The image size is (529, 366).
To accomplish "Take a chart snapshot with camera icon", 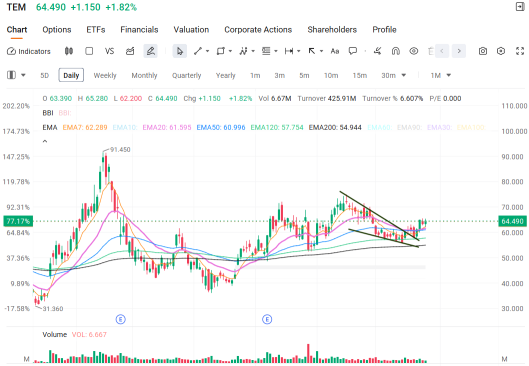I will click(x=483, y=51).
